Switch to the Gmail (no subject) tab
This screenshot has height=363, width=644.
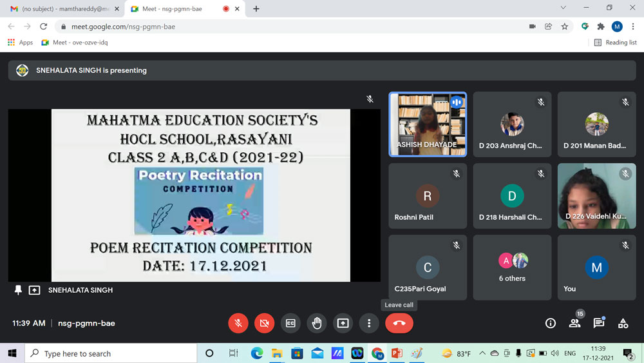point(61,9)
